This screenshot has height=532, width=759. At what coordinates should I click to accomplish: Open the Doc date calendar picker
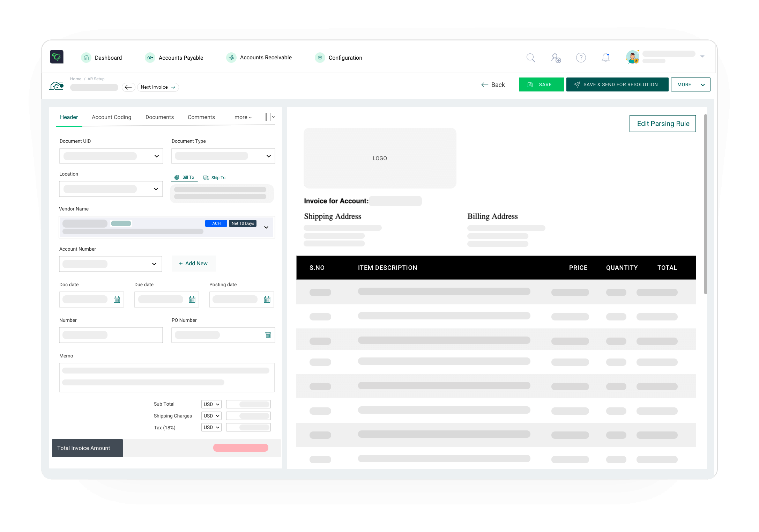coord(117,299)
